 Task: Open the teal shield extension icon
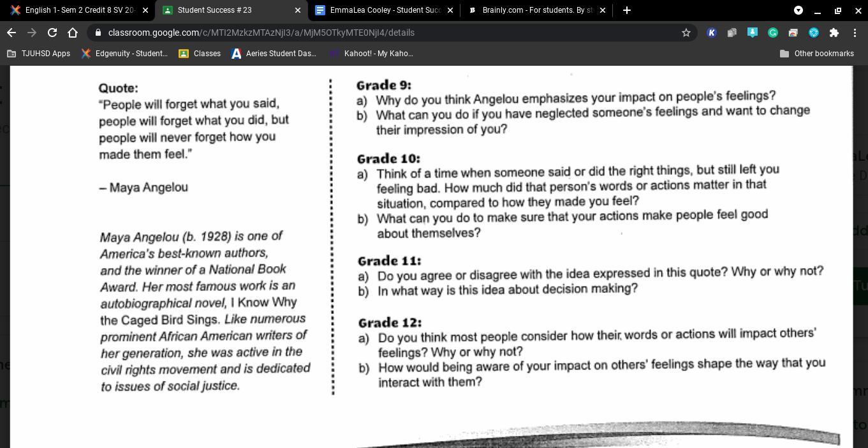[814, 33]
